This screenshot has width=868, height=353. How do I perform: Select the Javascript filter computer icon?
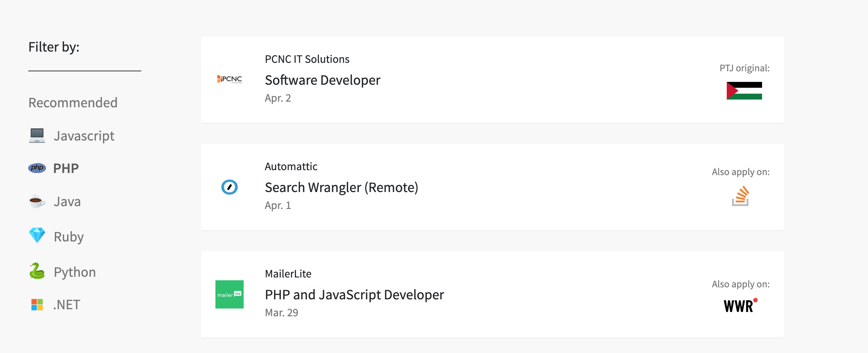(37, 135)
